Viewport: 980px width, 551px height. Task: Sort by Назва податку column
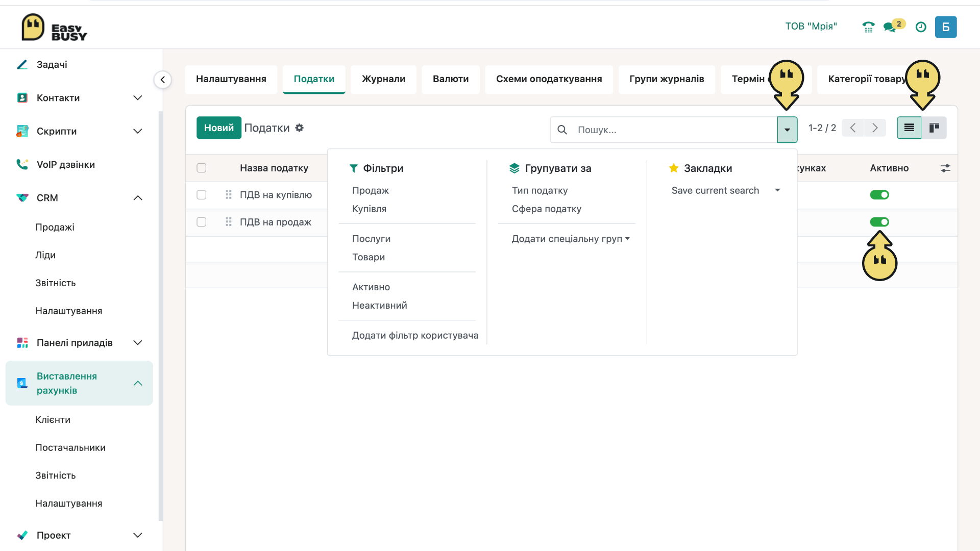pos(274,168)
